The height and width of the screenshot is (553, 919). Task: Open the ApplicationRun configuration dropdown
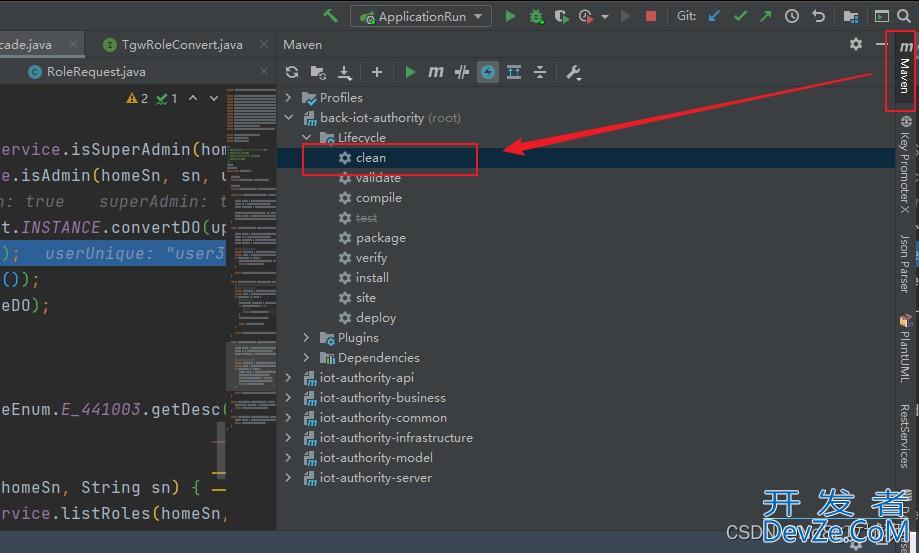(421, 16)
